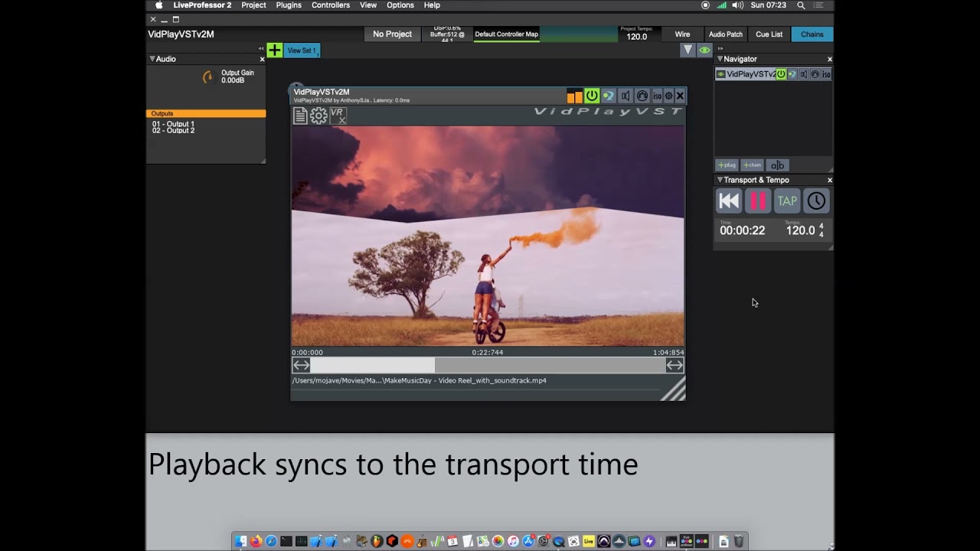980x551 pixels.
Task: Close the Navigator panel
Action: pyautogui.click(x=829, y=59)
